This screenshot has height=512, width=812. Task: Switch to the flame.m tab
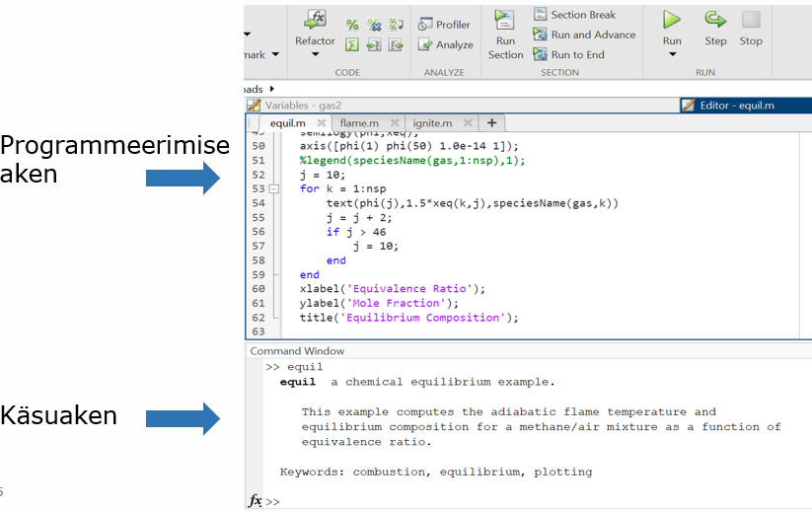tap(359, 123)
